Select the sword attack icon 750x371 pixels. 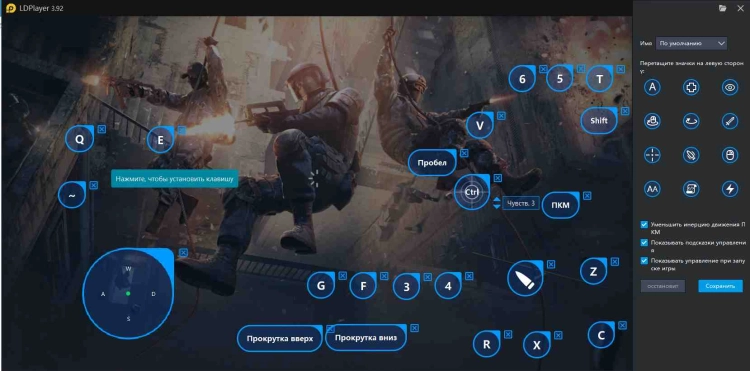point(729,121)
